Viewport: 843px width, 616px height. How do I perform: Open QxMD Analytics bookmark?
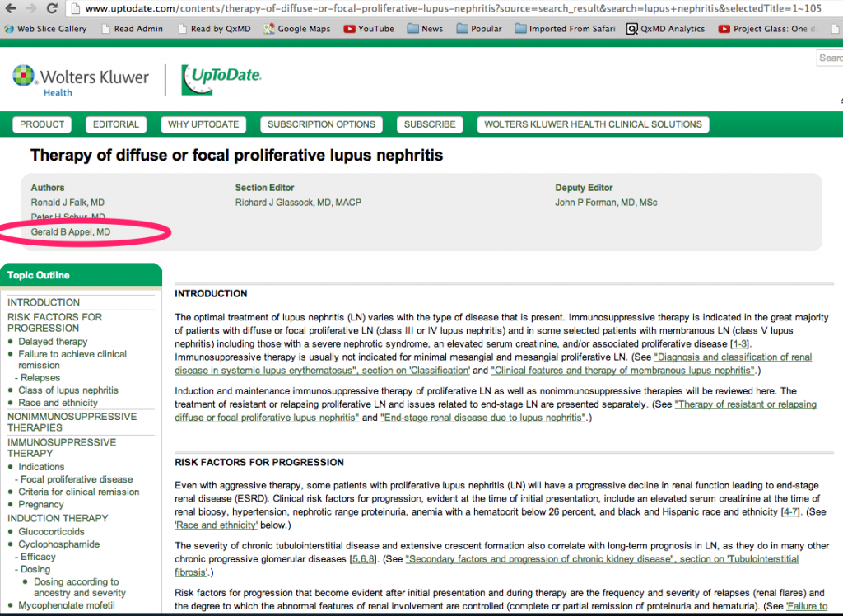pos(665,28)
